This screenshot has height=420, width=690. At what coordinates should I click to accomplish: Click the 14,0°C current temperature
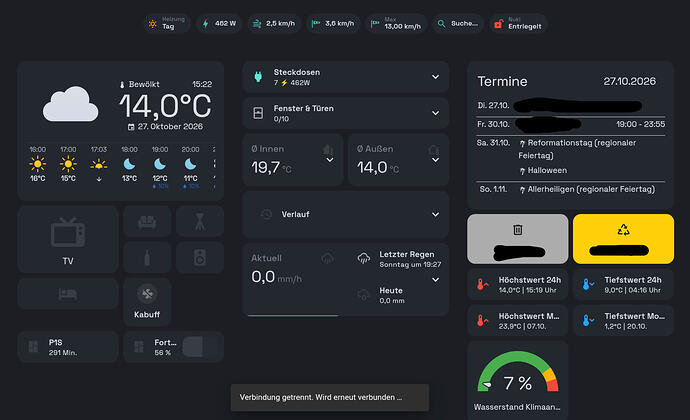coord(165,106)
